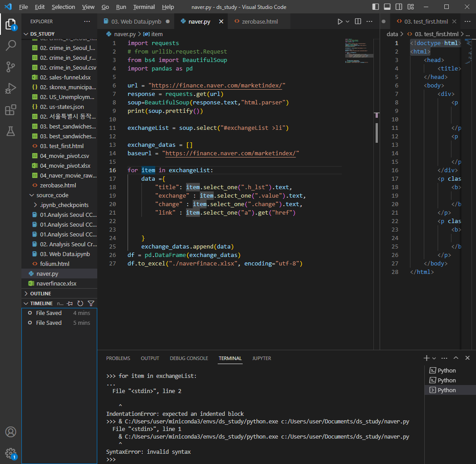Run the Python file with play button
Screen dimensions: 476x464
click(x=340, y=21)
